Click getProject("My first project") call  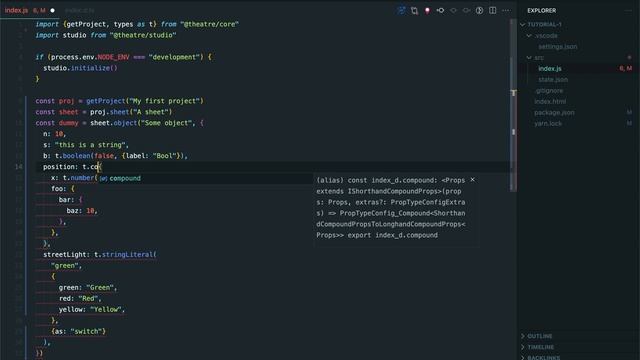click(144, 101)
